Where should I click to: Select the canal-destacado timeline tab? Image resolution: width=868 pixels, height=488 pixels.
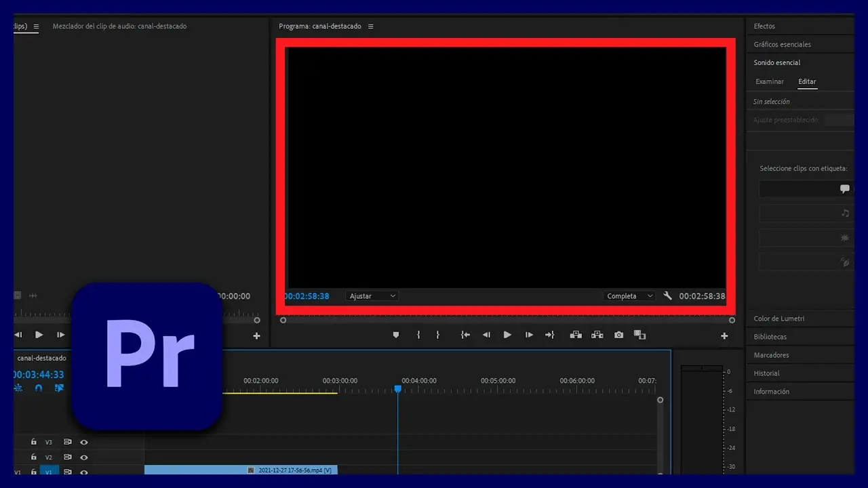click(x=42, y=358)
